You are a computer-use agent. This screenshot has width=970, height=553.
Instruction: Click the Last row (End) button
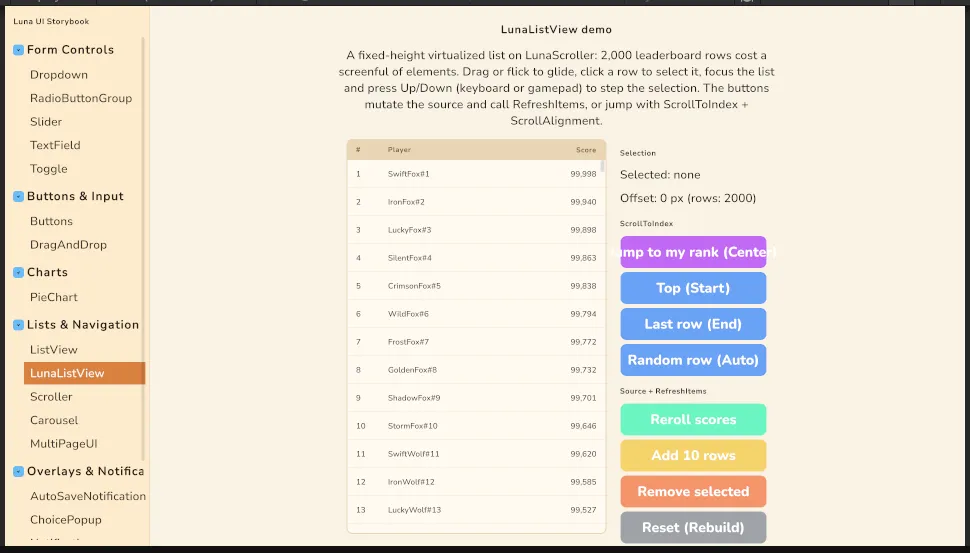693,324
